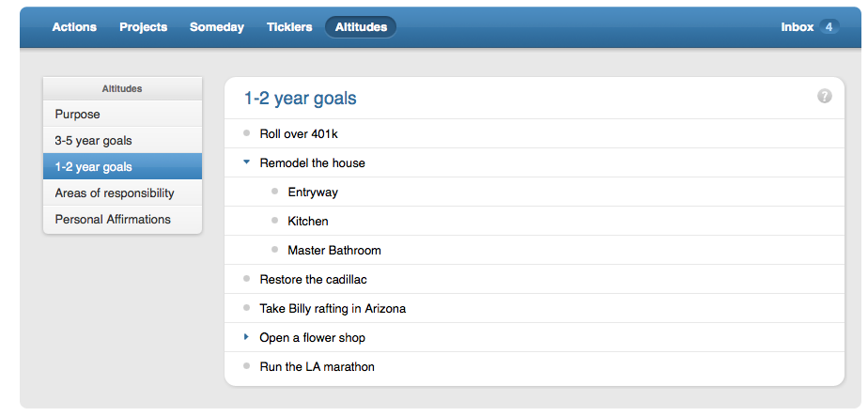
Task: Click the help question mark icon
Action: 825,96
